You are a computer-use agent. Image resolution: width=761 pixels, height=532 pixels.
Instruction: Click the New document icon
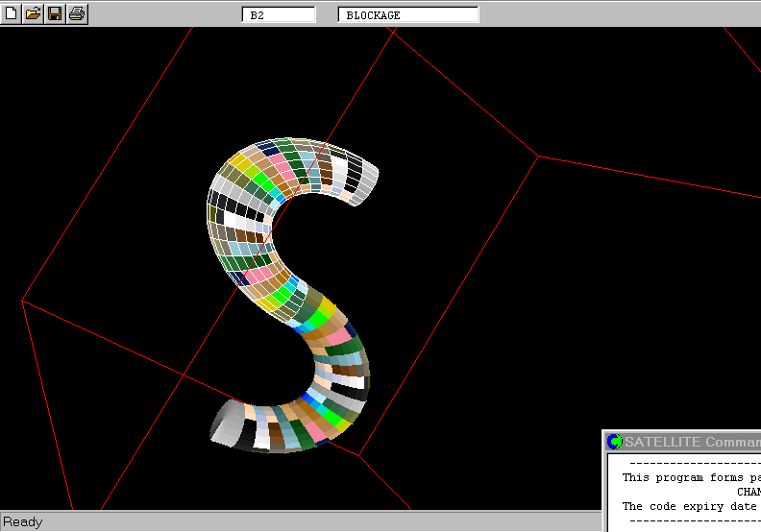pyautogui.click(x=12, y=13)
